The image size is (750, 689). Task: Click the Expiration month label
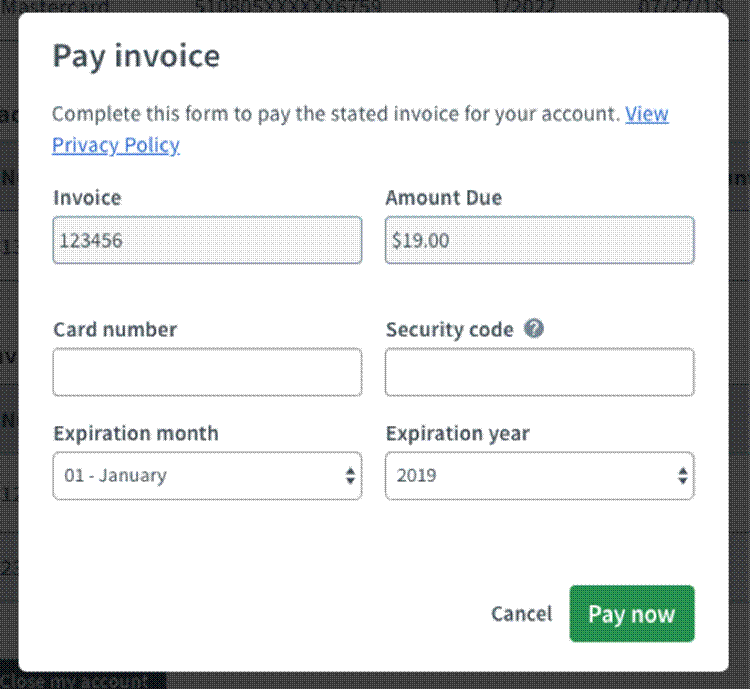tap(136, 433)
